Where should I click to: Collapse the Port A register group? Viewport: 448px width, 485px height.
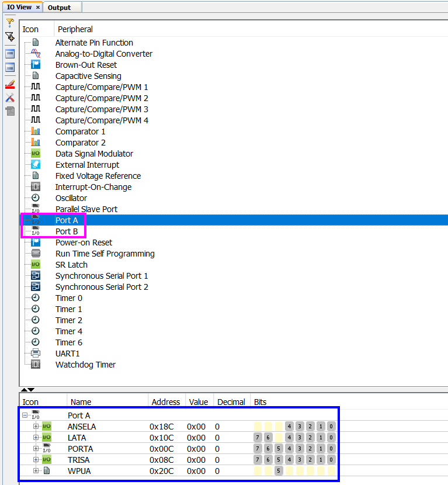point(25,415)
